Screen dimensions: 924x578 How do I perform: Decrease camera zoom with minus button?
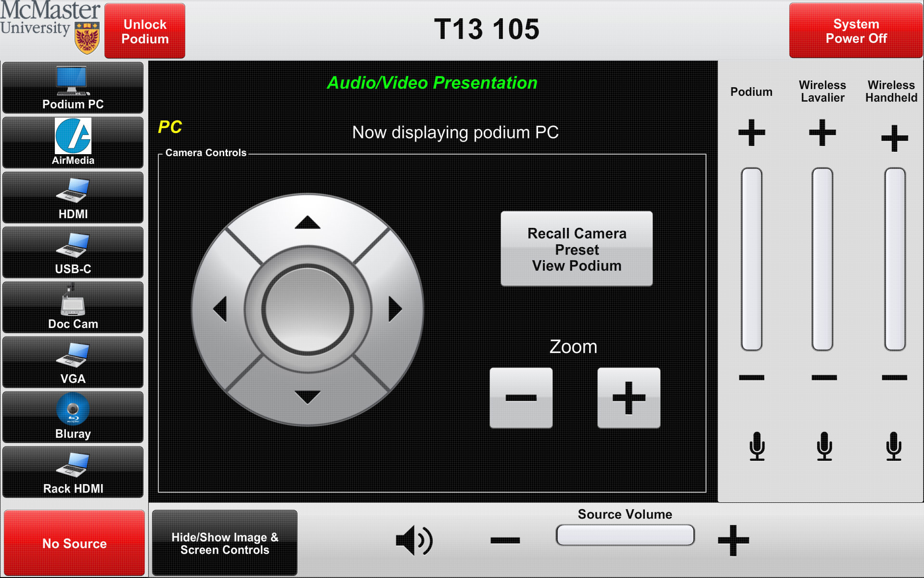(521, 398)
